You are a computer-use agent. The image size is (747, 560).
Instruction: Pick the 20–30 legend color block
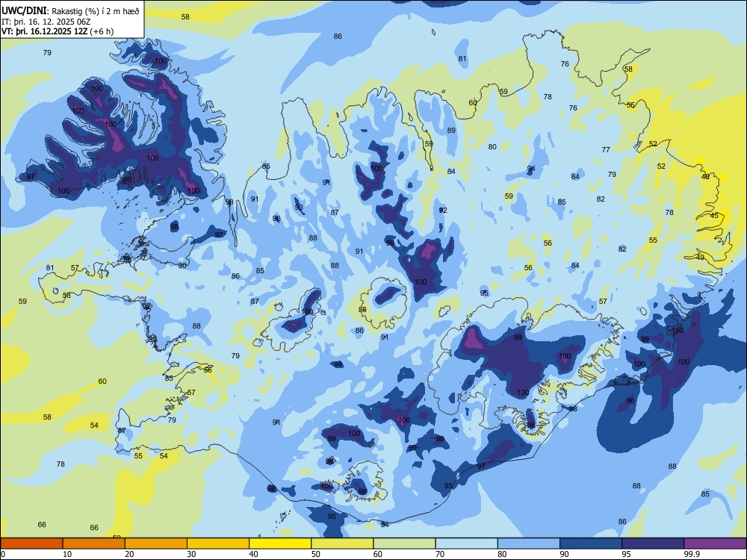coord(156,544)
